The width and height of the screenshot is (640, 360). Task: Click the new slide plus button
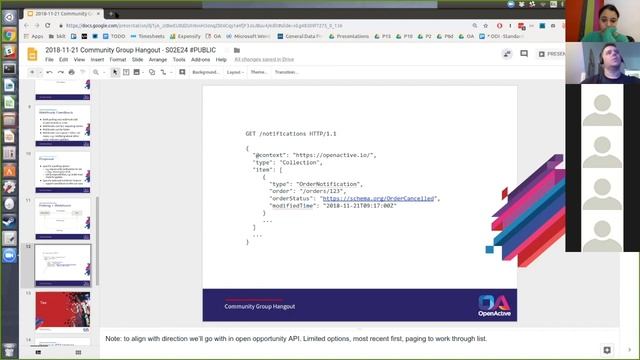point(32,72)
